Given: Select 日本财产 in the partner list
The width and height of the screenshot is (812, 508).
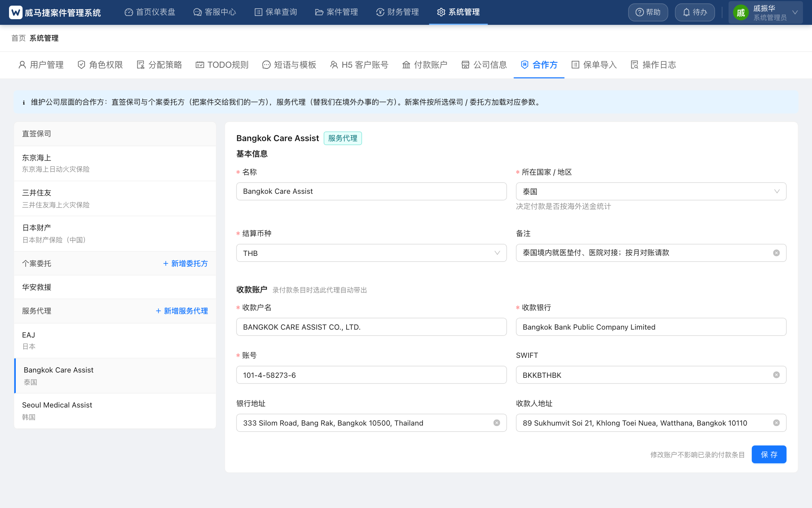Looking at the screenshot, I should (x=115, y=233).
